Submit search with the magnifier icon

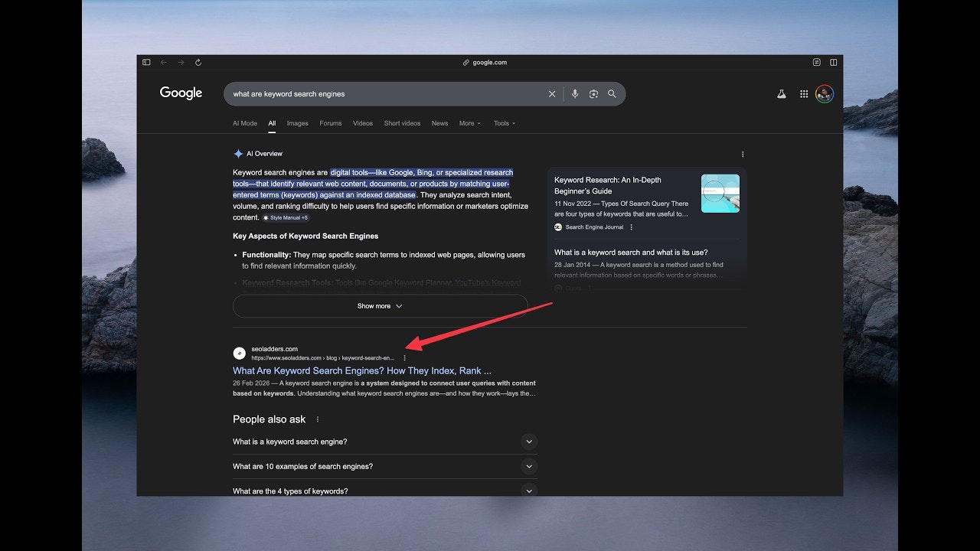(x=612, y=94)
